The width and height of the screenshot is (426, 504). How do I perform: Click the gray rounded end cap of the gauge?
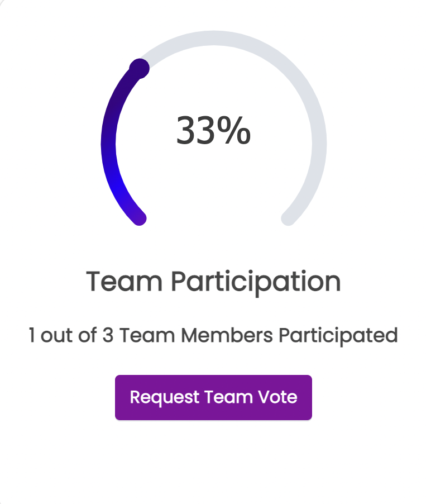tap(288, 218)
